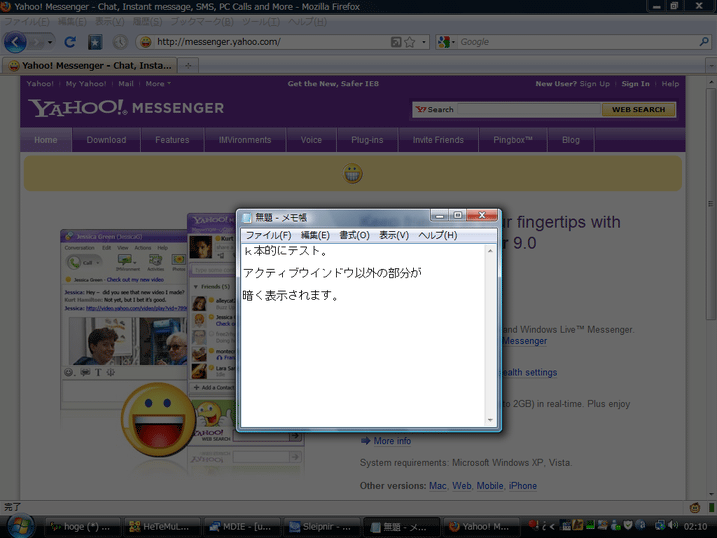This screenshot has height=538, width=717.
Task: Select the Pingbox navigation tab
Action: (513, 140)
